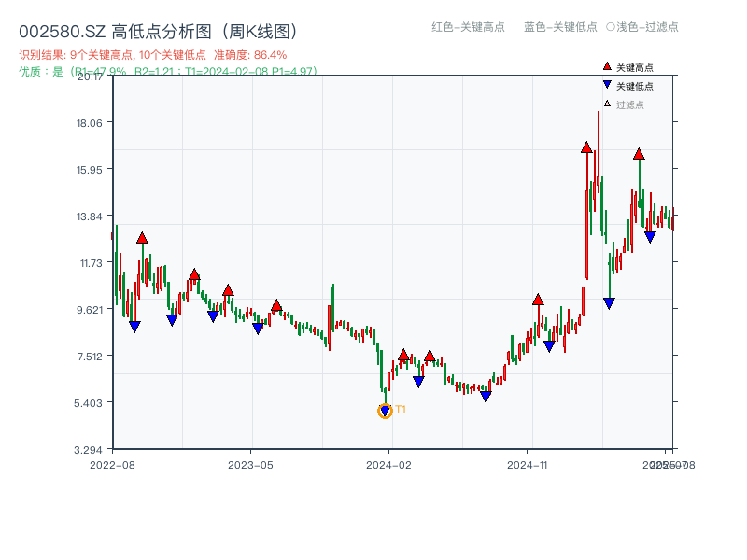Collapse the 关键低点 legend item
Image resolution: width=747 pixels, height=560 pixels.
pos(632,84)
